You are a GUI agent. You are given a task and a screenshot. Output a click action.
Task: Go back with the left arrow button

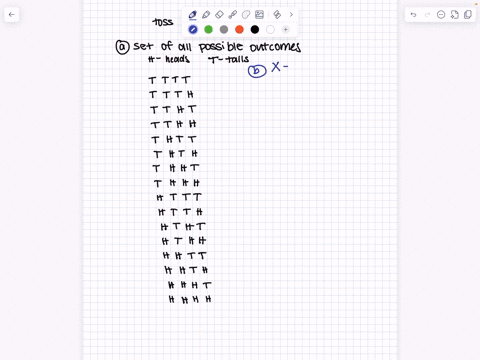[12, 14]
